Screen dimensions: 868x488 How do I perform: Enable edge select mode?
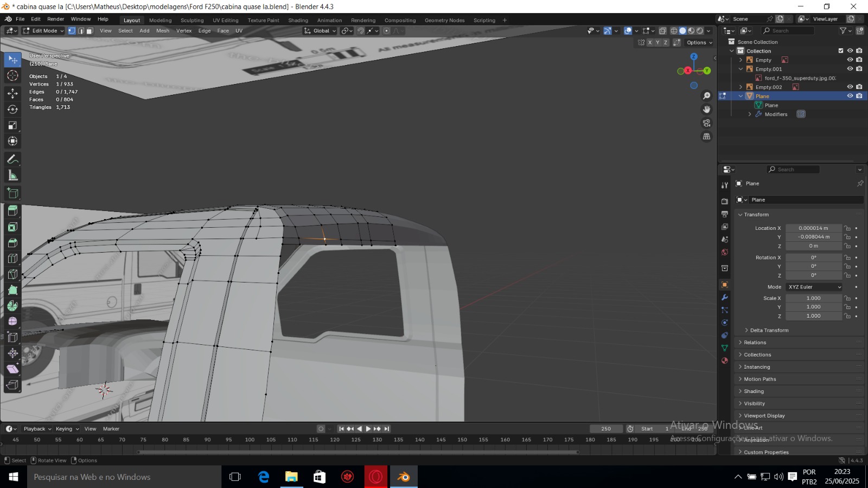tap(81, 31)
